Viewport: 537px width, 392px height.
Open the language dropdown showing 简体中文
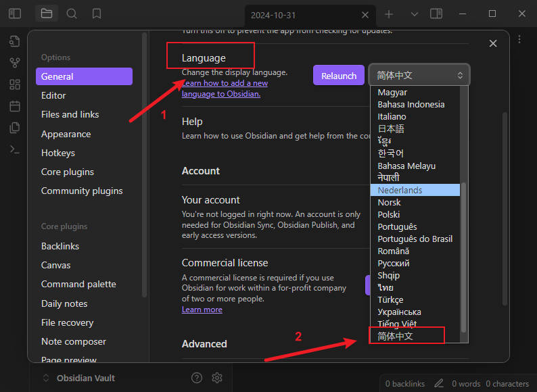[x=419, y=75]
